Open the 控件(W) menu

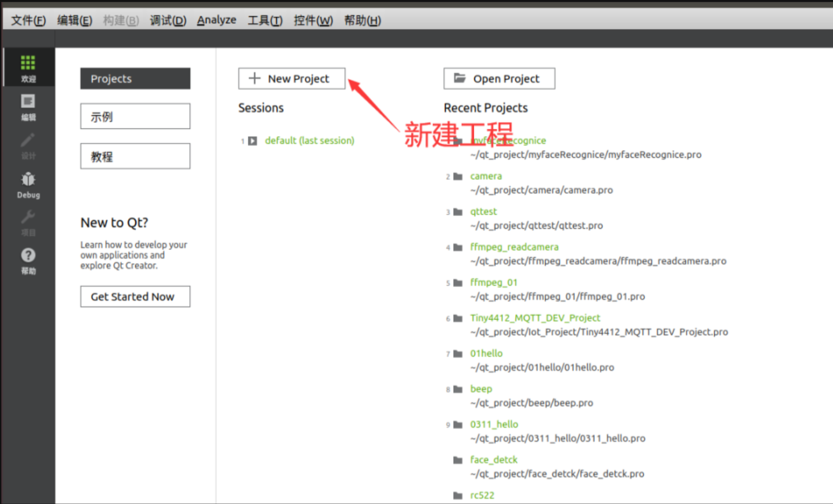(x=313, y=20)
